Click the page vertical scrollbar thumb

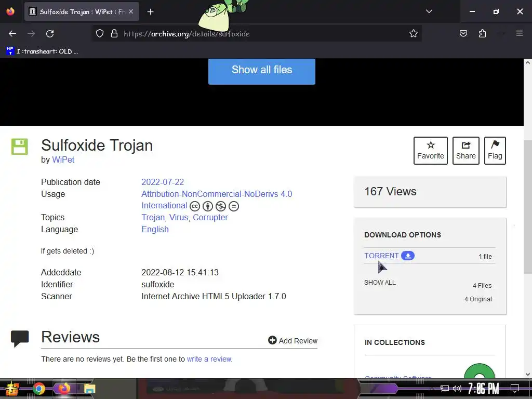(x=528, y=206)
